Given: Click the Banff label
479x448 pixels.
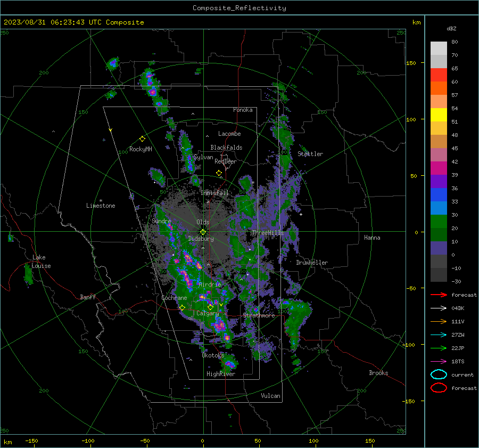Looking at the screenshot, I should 88,297.
